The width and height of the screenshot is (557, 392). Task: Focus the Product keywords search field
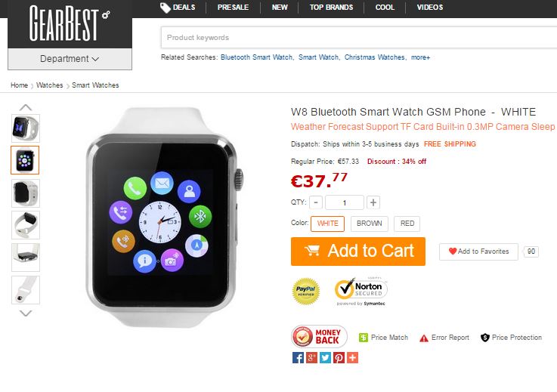click(359, 37)
